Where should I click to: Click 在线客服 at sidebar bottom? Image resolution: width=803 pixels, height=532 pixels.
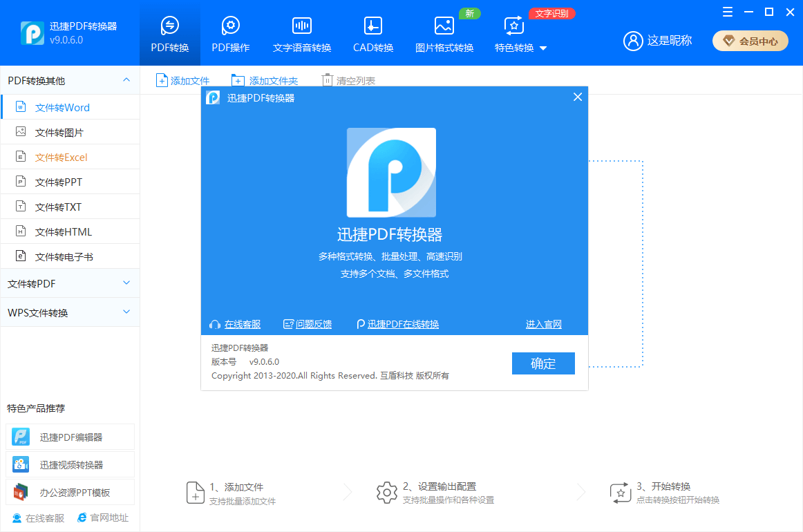click(39, 518)
